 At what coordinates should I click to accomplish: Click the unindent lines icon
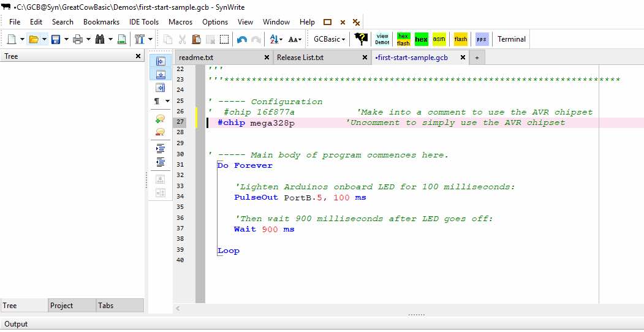161,162
